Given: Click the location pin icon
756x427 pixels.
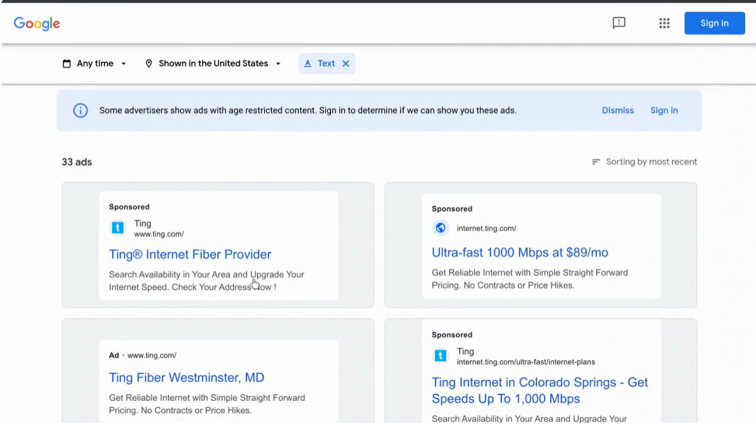Looking at the screenshot, I should point(148,64).
